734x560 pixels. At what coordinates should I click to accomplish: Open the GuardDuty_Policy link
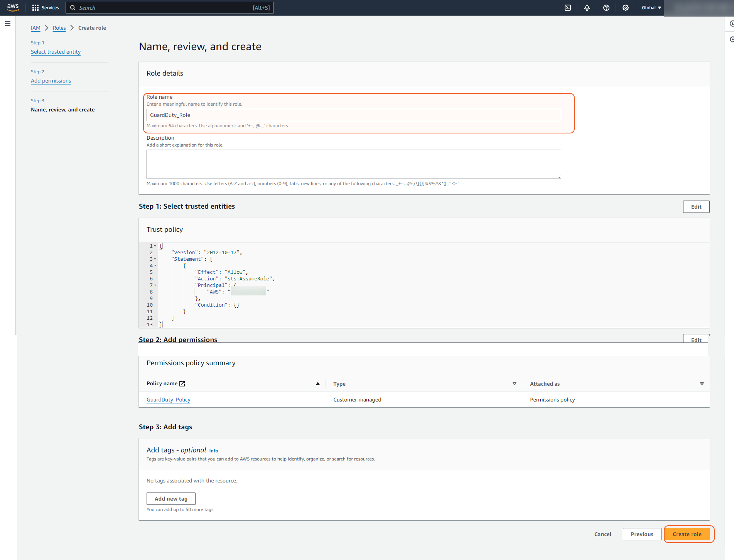tap(168, 400)
